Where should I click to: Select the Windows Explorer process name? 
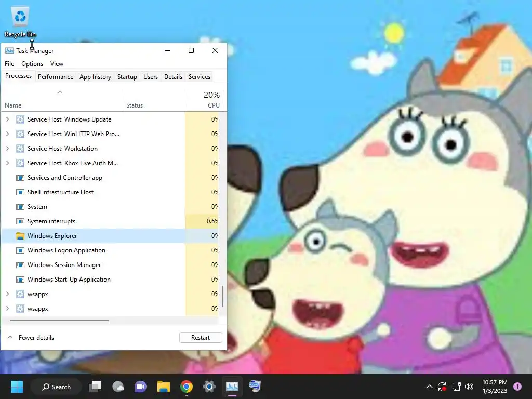tap(52, 236)
